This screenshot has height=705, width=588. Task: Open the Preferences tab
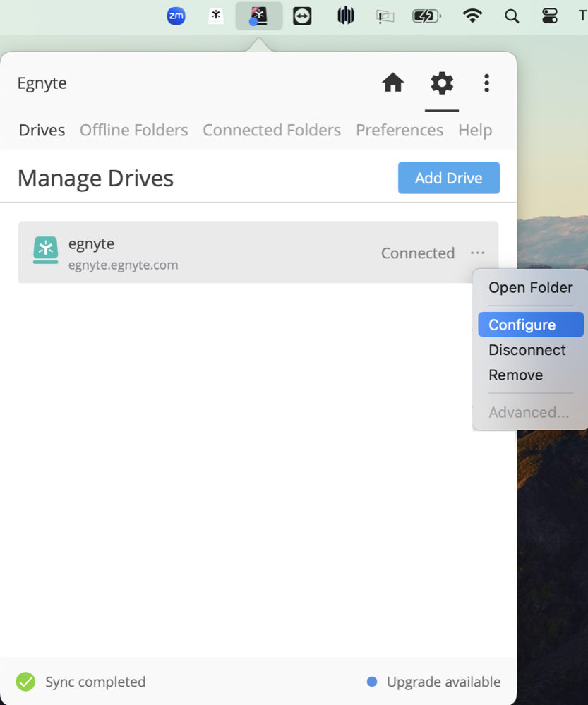point(400,130)
